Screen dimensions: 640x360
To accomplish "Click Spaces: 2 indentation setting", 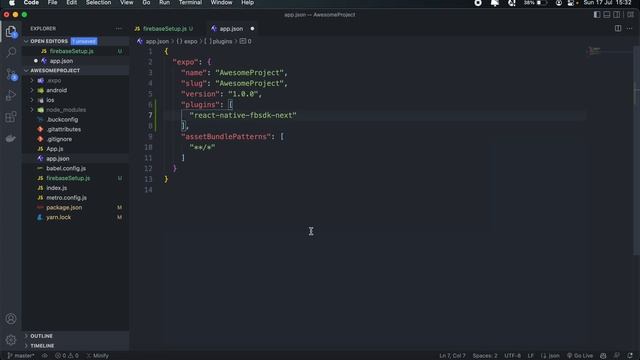I will tap(485, 356).
